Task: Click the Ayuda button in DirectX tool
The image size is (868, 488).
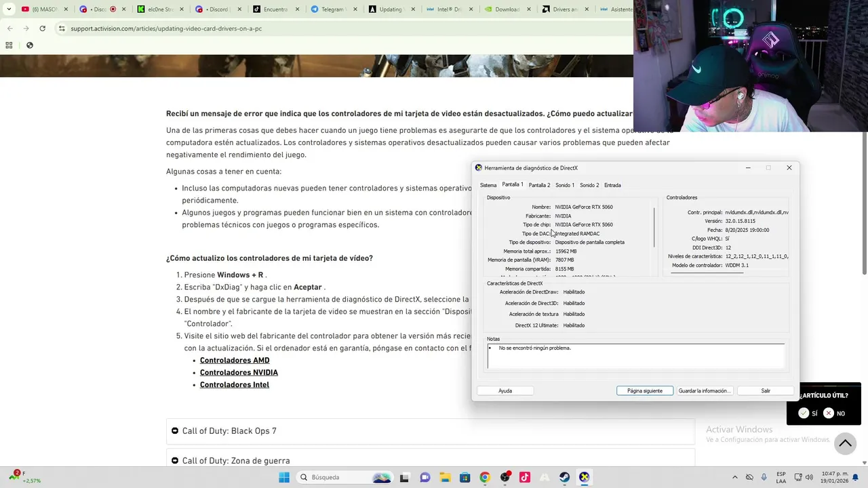Action: 505,391
